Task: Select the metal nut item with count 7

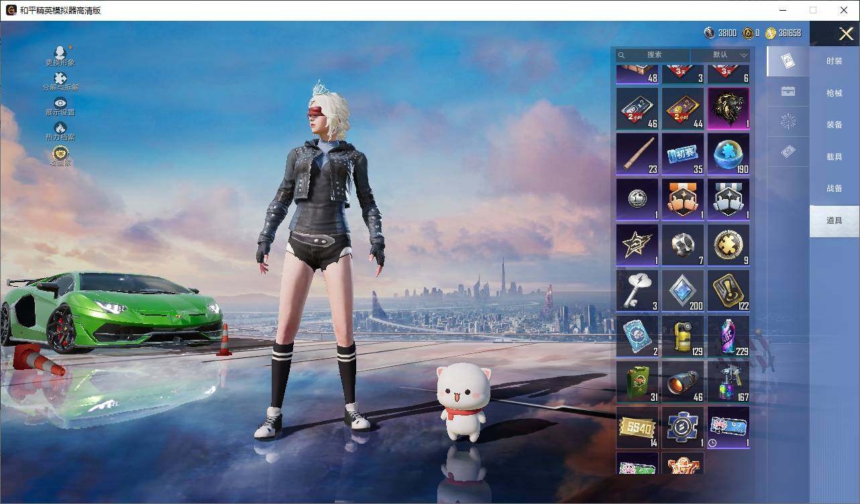Action: click(683, 245)
